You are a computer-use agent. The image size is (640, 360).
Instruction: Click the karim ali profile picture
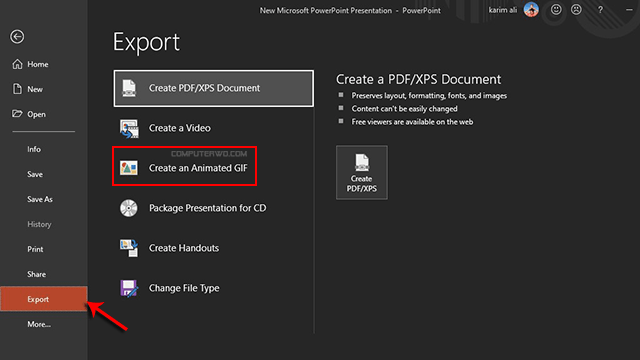[531, 9]
